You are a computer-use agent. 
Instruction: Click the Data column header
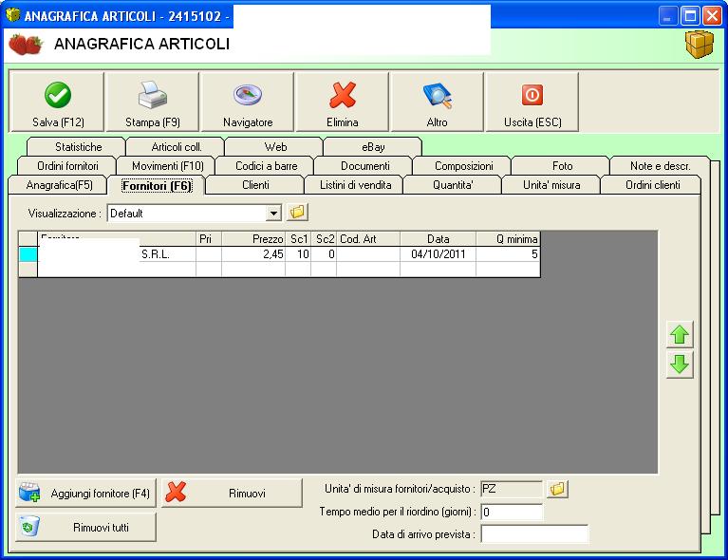(x=438, y=238)
